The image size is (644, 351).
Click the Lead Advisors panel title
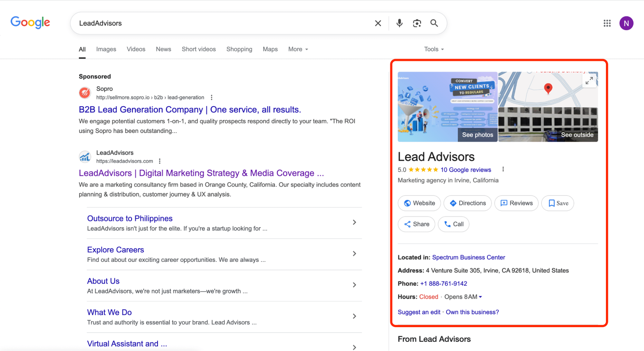[x=436, y=157]
